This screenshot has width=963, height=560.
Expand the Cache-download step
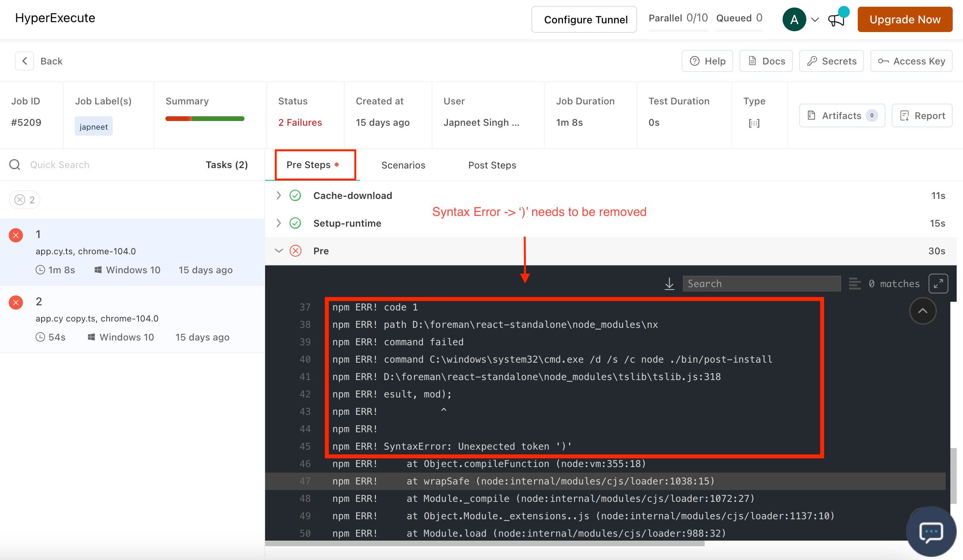pos(279,195)
